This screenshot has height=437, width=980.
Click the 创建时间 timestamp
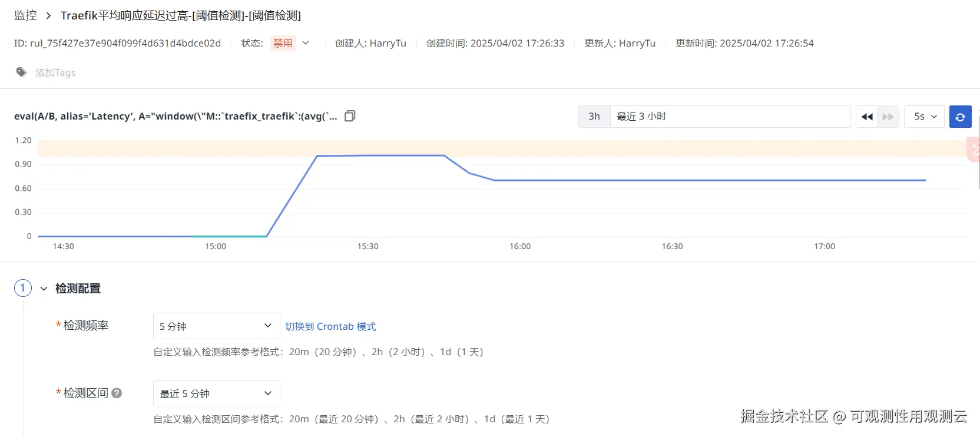pyautogui.click(x=495, y=43)
